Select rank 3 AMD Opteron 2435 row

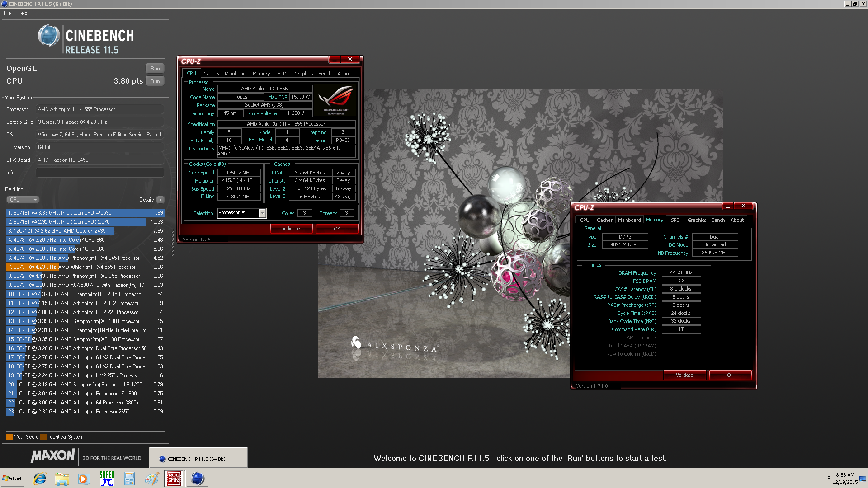tap(85, 231)
